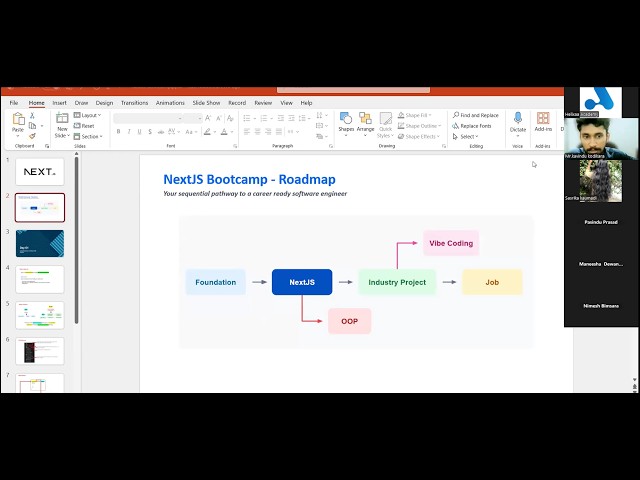Open the Layout dropdown
The image size is (640, 480).
87,115
